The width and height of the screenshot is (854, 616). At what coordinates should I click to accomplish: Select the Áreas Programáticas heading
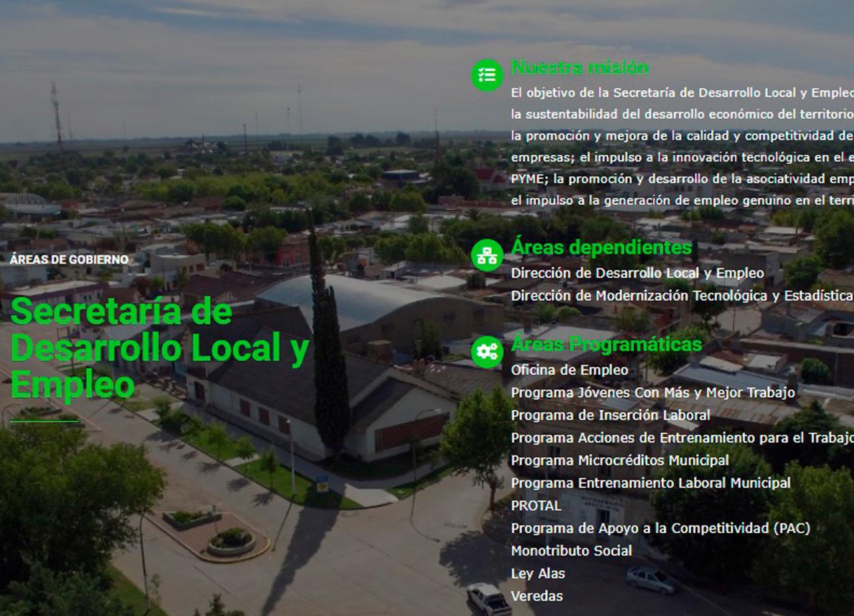point(606,344)
